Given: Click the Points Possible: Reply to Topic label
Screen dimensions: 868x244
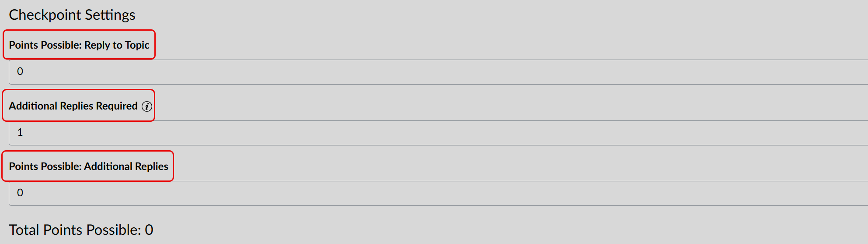Looking at the screenshot, I should [x=79, y=45].
